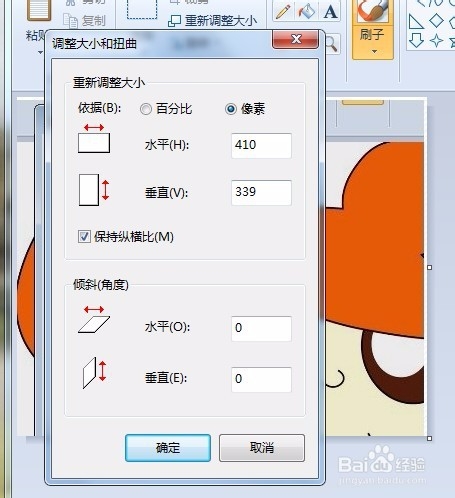Click the skew 垂直(E) input field
Image resolution: width=455 pixels, height=498 pixels.
coord(261,379)
